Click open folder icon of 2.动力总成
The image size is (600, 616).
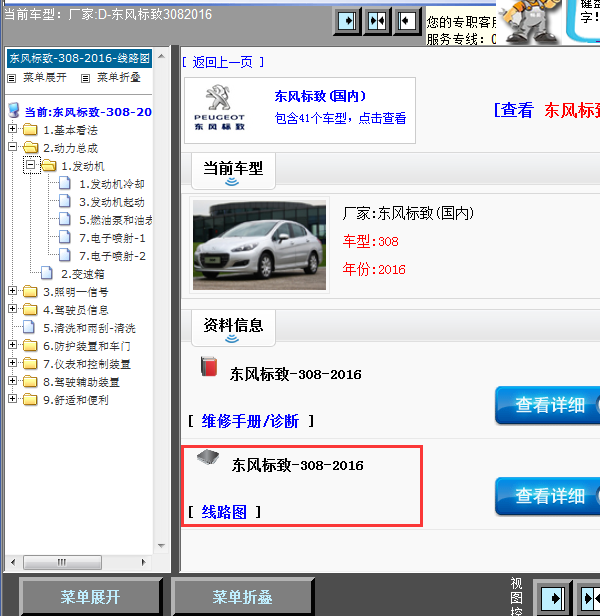tap(31, 147)
